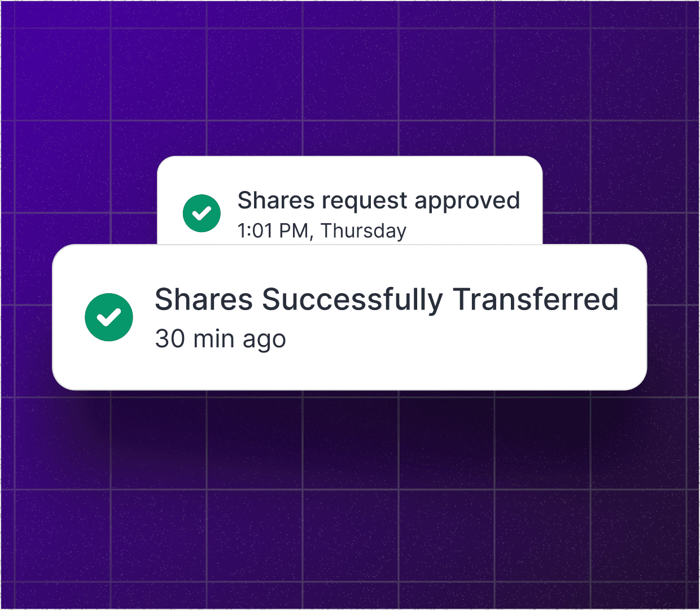700x610 pixels.
Task: Click the "1:01 PM, Thursday" timestamp
Action: click(322, 231)
